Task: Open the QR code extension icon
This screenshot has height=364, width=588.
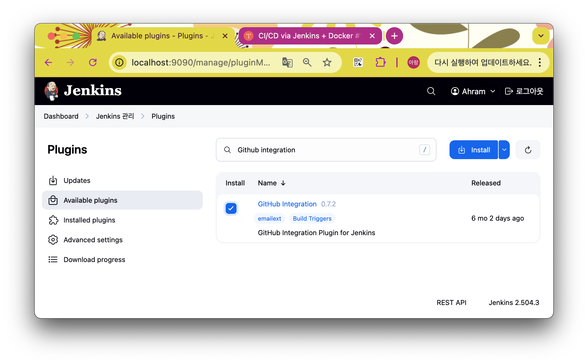Action: [x=358, y=62]
